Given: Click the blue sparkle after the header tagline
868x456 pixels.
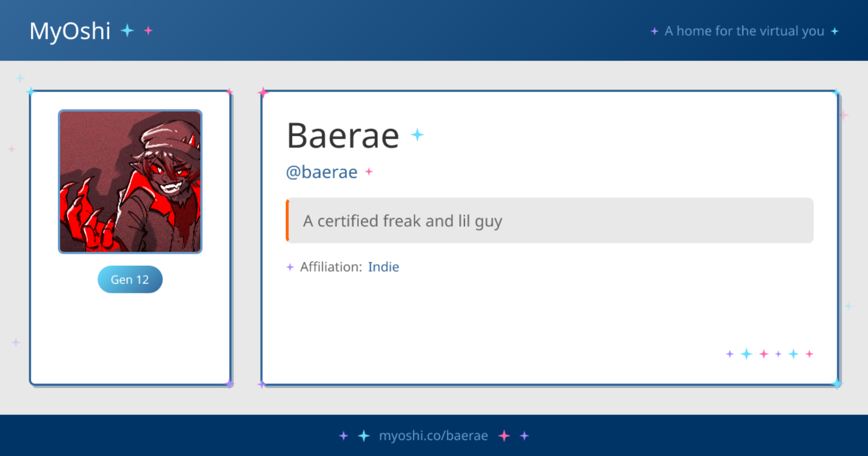Looking at the screenshot, I should tap(835, 31).
